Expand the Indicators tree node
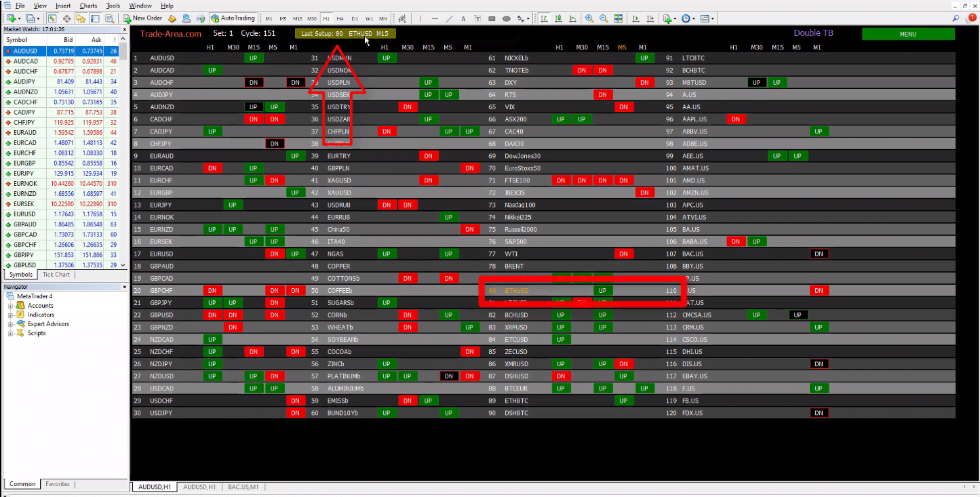980x497 pixels. point(10,315)
